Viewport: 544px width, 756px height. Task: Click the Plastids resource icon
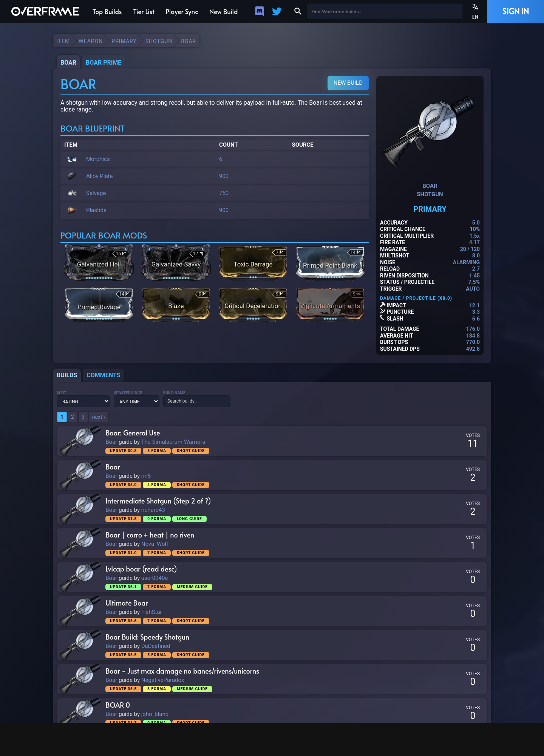(x=72, y=210)
